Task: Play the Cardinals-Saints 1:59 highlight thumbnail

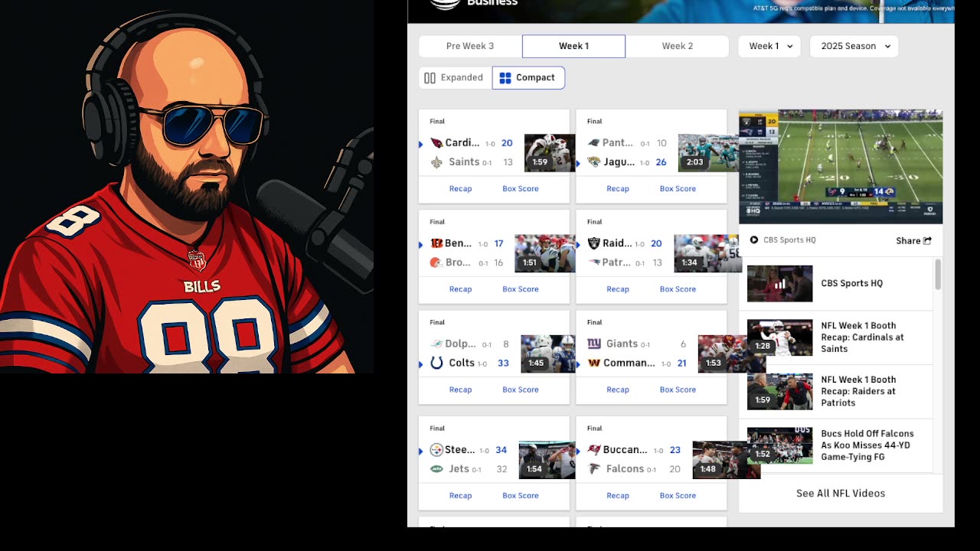Action: coord(550,153)
